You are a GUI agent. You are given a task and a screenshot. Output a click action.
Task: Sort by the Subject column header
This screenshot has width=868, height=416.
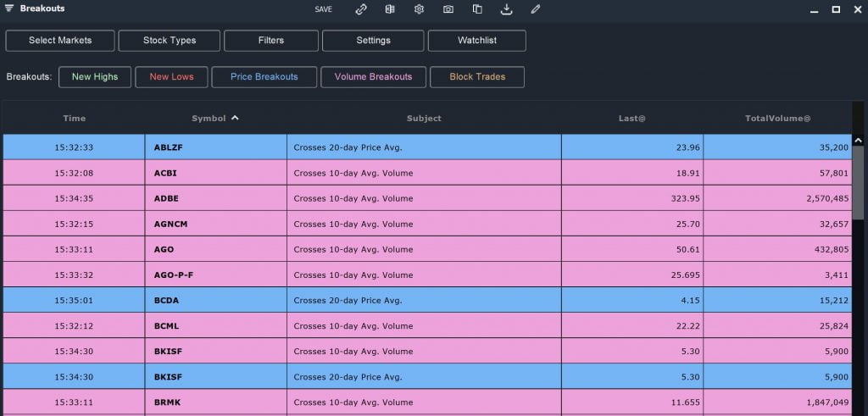pyautogui.click(x=424, y=118)
